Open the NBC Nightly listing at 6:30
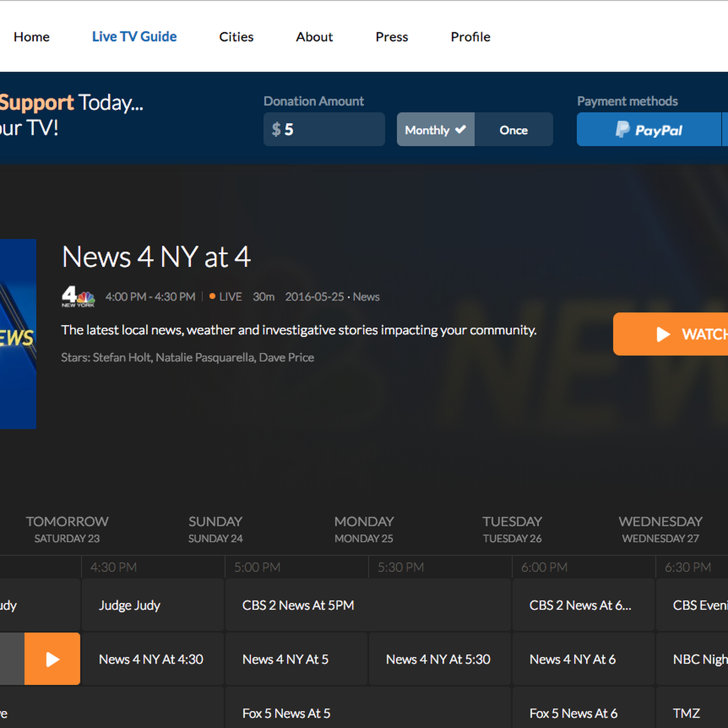This screenshot has height=728, width=728. (x=692, y=659)
